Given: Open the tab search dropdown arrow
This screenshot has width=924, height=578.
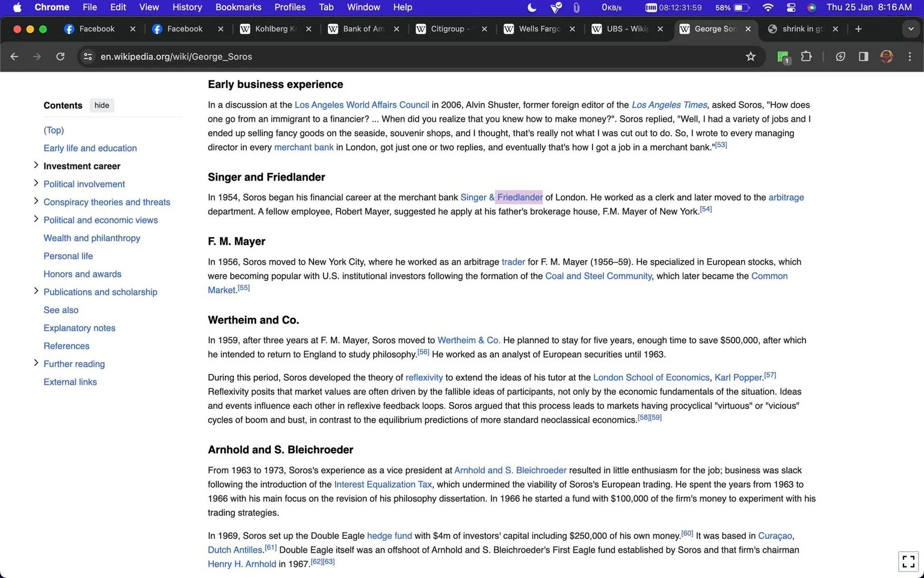Looking at the screenshot, I should click(910, 29).
